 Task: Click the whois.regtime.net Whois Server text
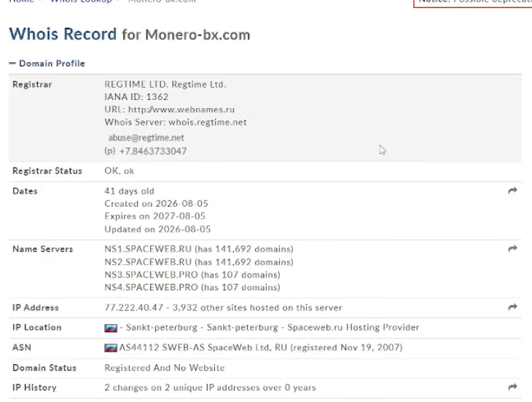(208, 123)
